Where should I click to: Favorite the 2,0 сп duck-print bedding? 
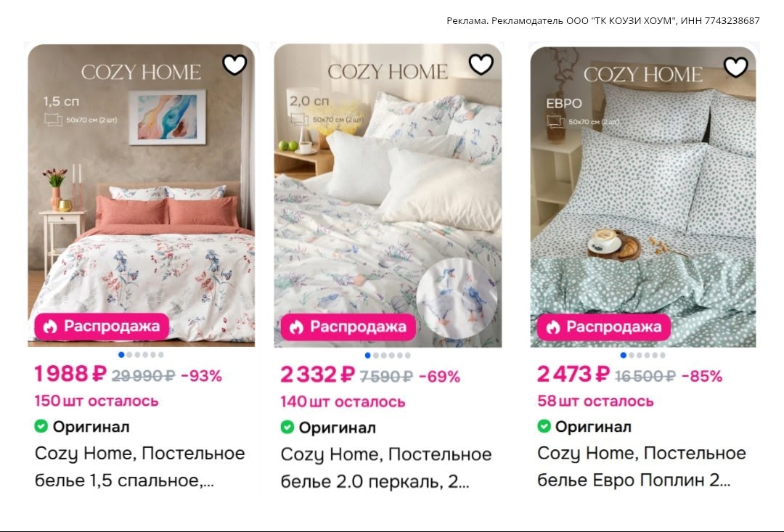click(481, 64)
